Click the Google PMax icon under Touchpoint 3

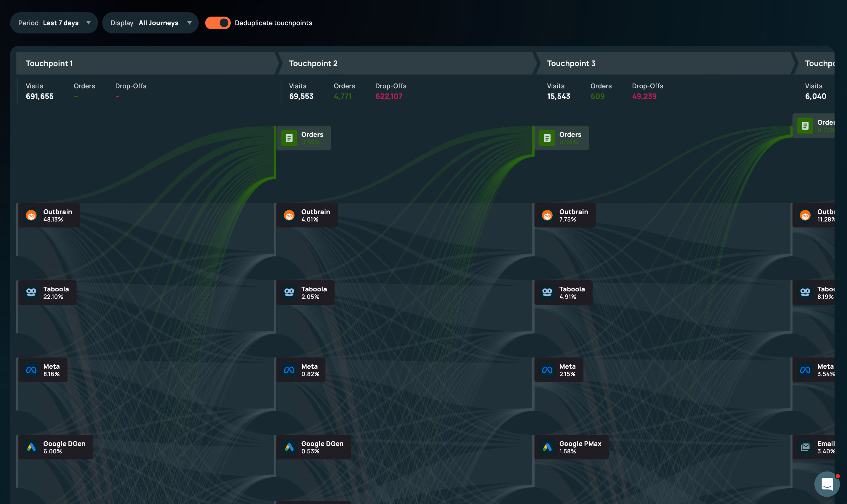547,447
